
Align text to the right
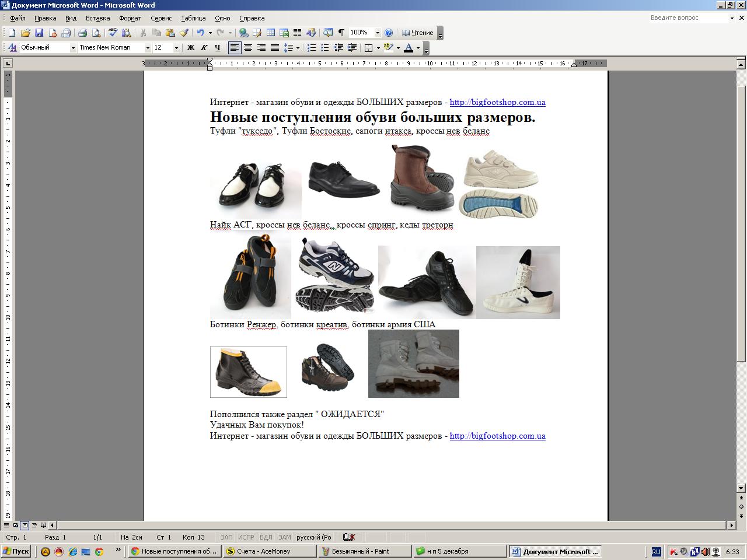click(x=261, y=48)
